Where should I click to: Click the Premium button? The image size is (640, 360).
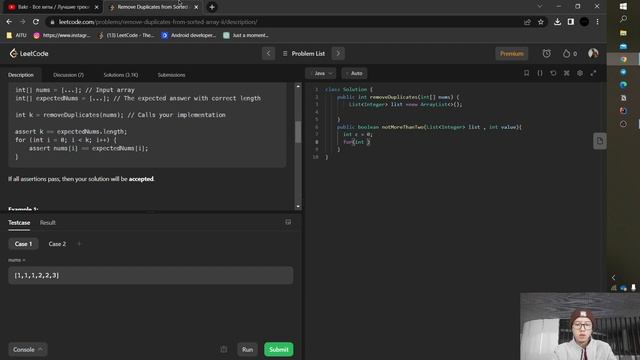(x=511, y=53)
